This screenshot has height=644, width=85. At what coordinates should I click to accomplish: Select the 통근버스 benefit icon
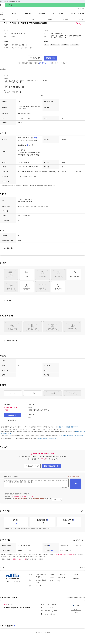click(x=11, y=274)
